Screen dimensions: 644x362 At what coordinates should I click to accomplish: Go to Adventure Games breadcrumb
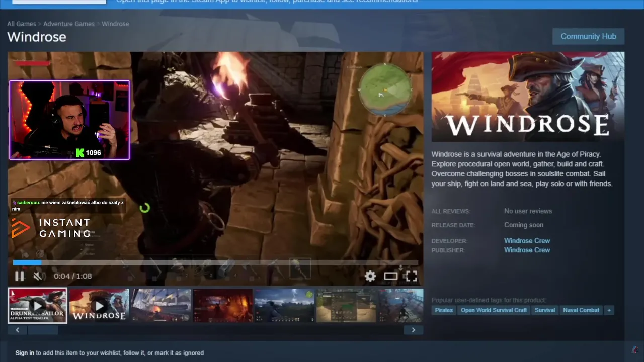click(x=69, y=24)
